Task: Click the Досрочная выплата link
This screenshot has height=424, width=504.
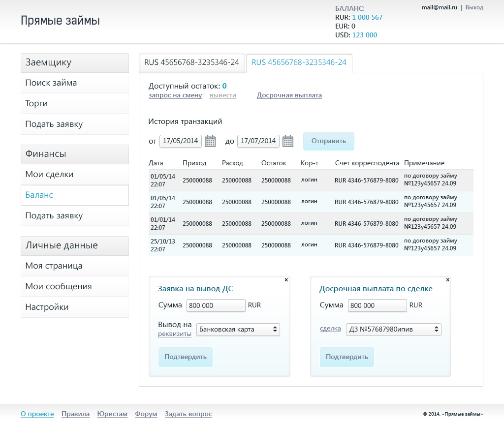Action: pos(289,95)
